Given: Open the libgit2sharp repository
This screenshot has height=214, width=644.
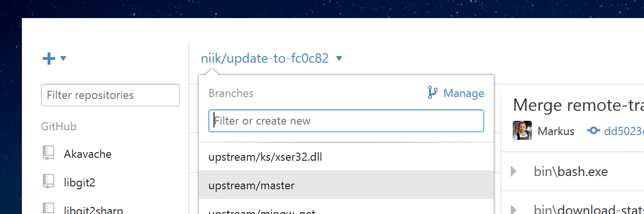Looking at the screenshot, I should pyautogui.click(x=93, y=209).
